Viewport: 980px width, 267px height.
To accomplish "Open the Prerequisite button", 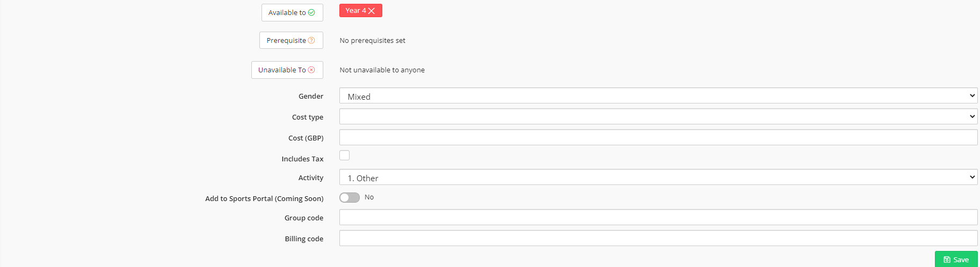I will coord(291,40).
